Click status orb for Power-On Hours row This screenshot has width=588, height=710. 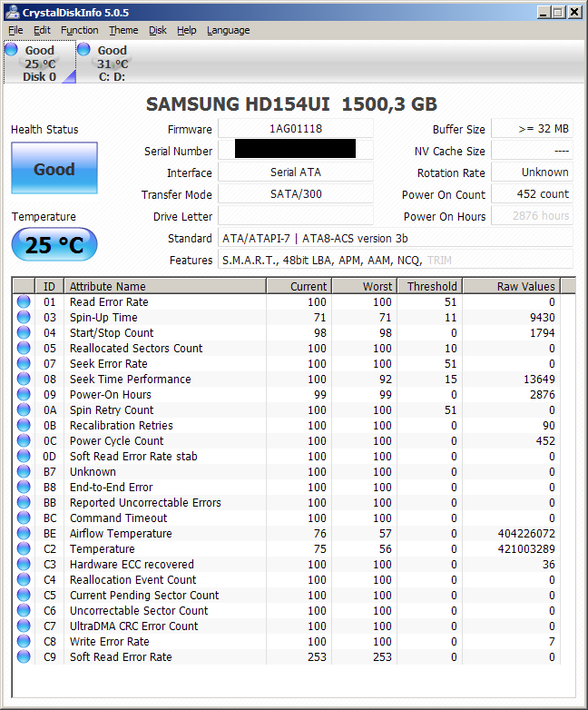[x=24, y=394]
